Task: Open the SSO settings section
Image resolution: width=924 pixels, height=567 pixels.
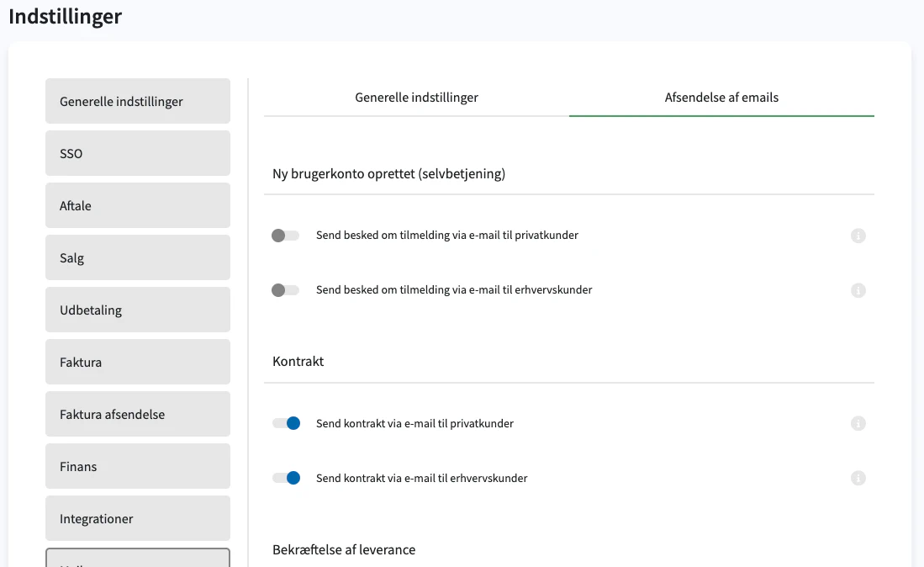Action: pyautogui.click(x=138, y=153)
